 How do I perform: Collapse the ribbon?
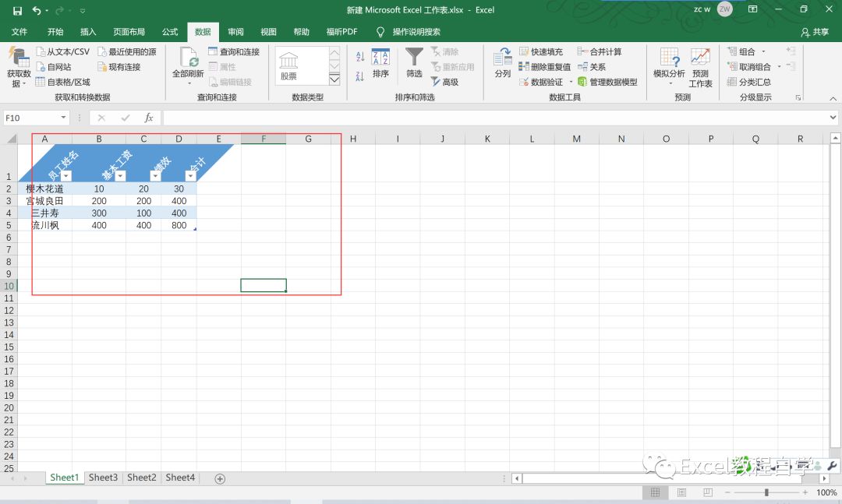833,98
